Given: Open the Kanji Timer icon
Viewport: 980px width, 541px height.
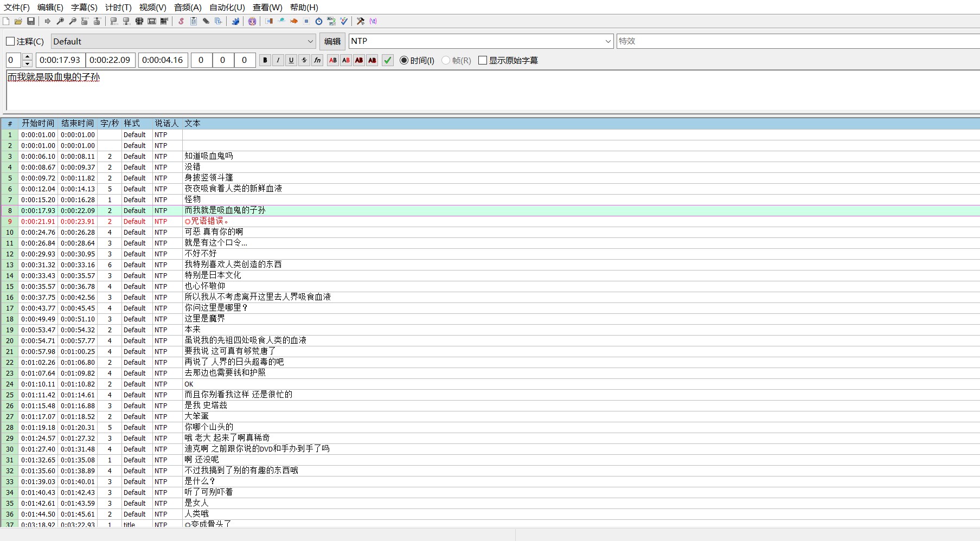Looking at the screenshot, I should coord(331,21).
